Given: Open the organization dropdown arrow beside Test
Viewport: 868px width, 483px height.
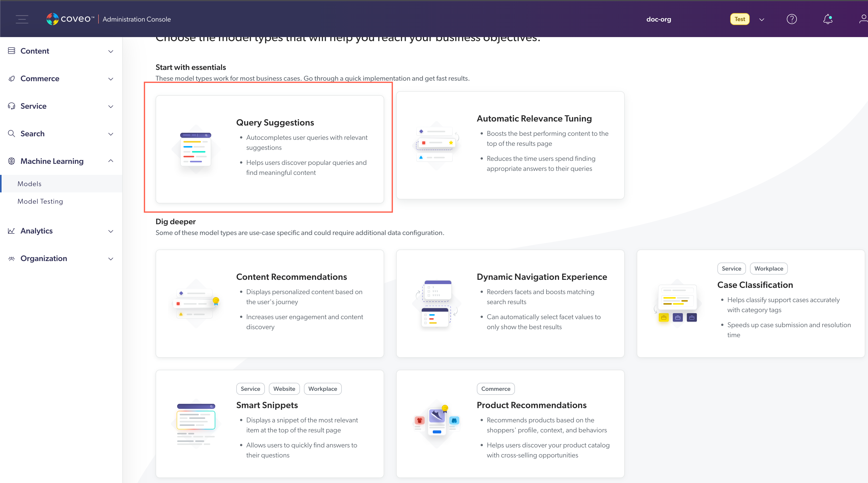Looking at the screenshot, I should click(x=762, y=20).
